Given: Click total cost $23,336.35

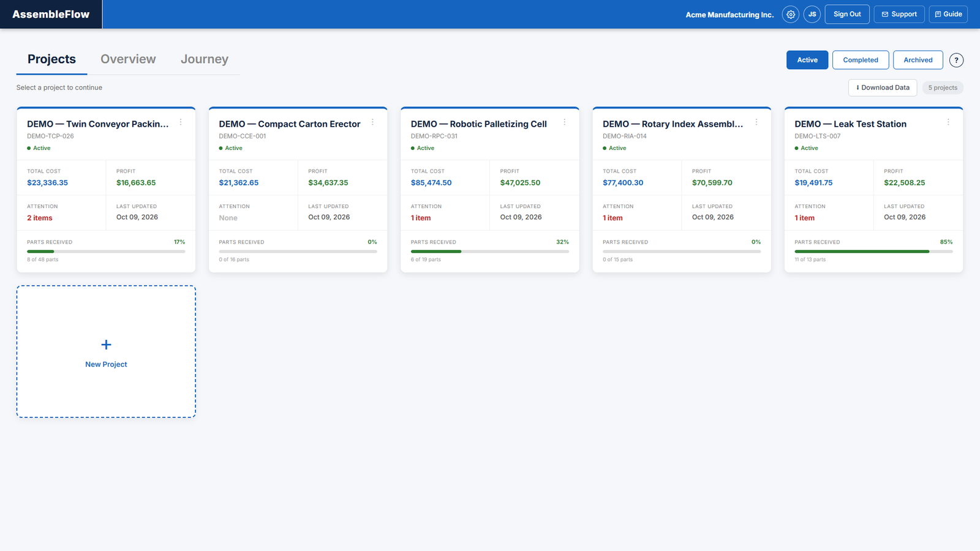Looking at the screenshot, I should point(47,182).
